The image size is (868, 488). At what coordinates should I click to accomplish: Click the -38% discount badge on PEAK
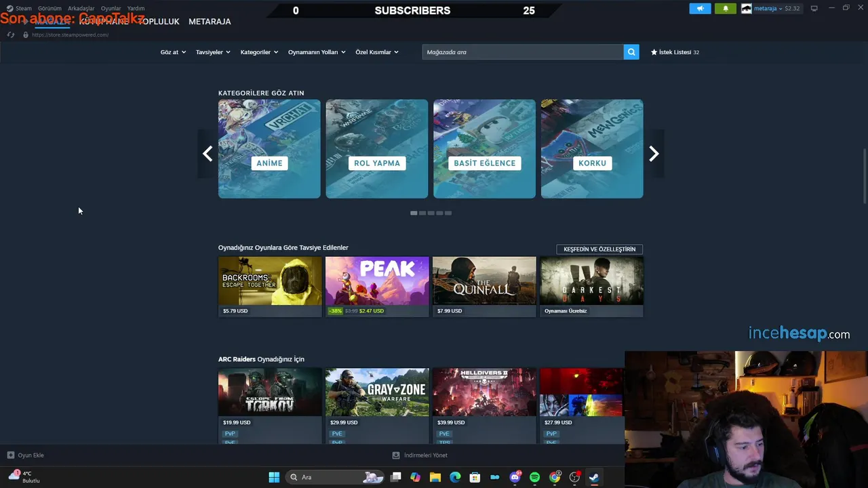(336, 311)
